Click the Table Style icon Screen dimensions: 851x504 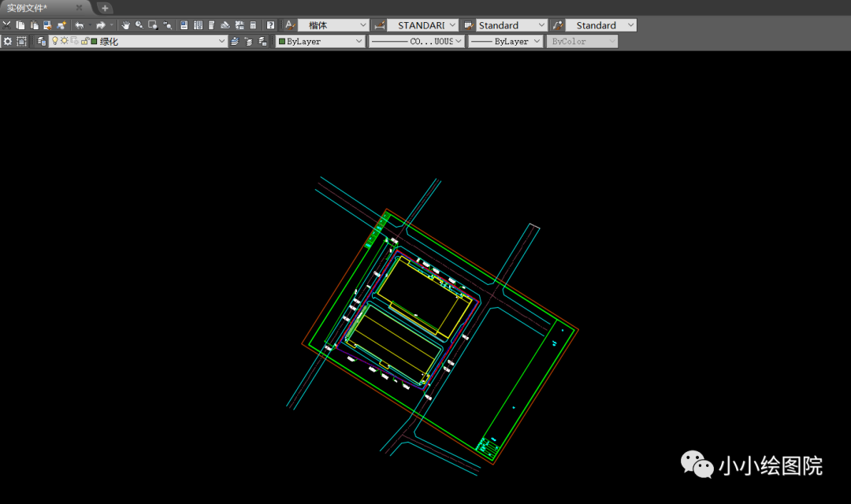(x=468, y=25)
